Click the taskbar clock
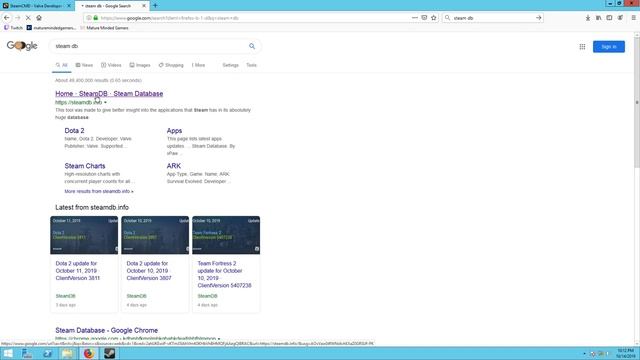 pos(626,353)
